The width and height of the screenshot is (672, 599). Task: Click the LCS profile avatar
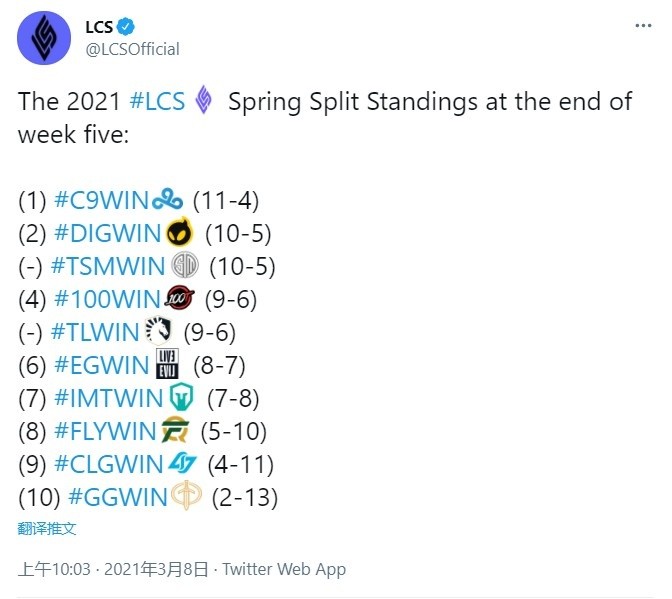[x=44, y=38]
